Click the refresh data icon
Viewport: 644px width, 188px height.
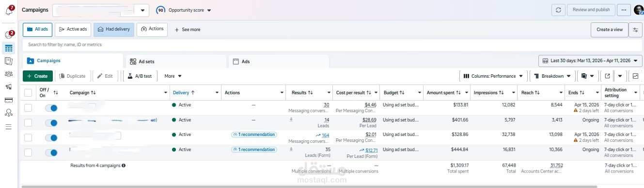[x=559, y=10]
